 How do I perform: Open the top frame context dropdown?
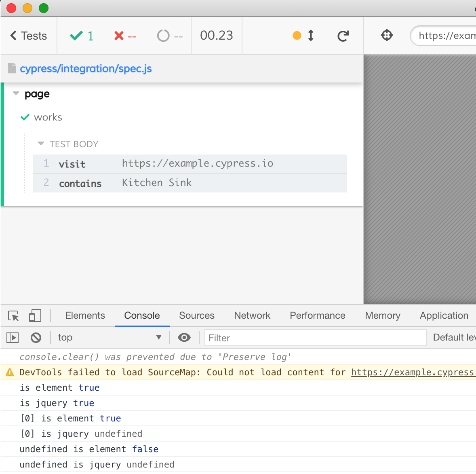[x=109, y=337]
